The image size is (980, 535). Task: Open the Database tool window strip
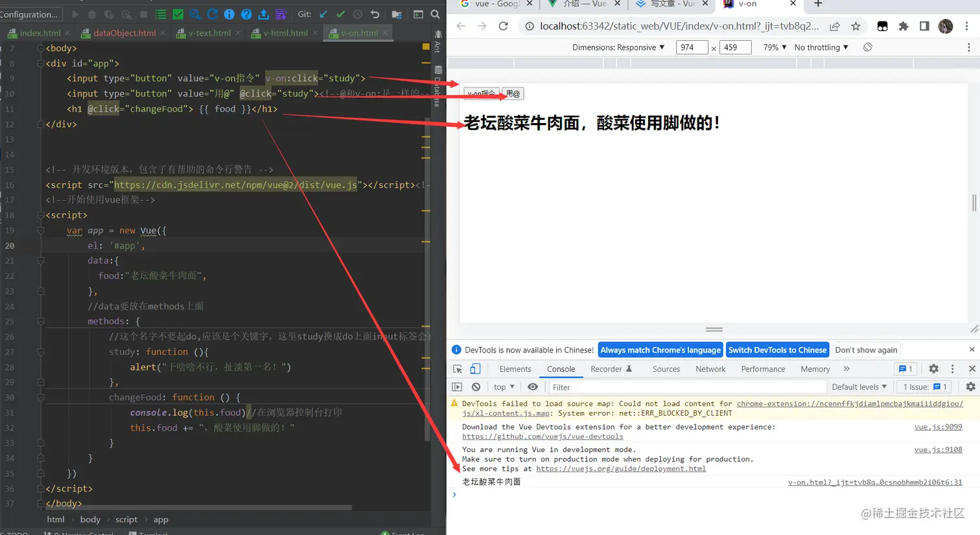[x=437, y=85]
